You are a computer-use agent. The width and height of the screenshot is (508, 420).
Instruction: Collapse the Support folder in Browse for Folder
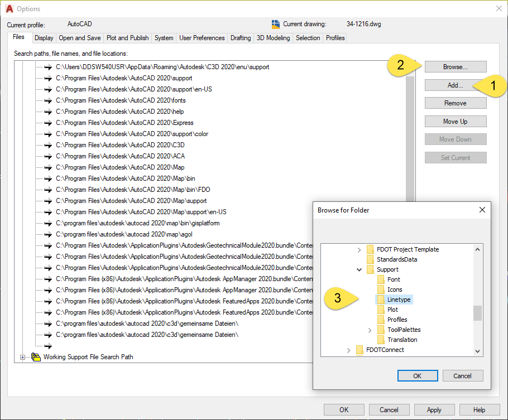[360, 269]
